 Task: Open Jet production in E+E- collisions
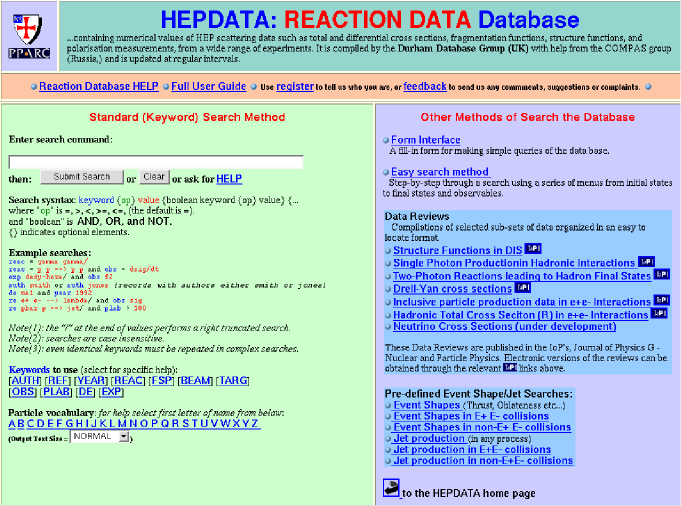[x=472, y=449]
